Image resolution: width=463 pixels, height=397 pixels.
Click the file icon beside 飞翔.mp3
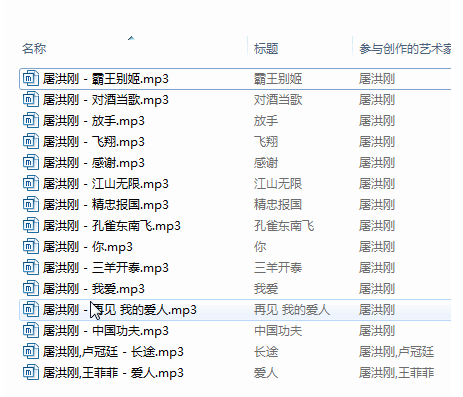31,142
